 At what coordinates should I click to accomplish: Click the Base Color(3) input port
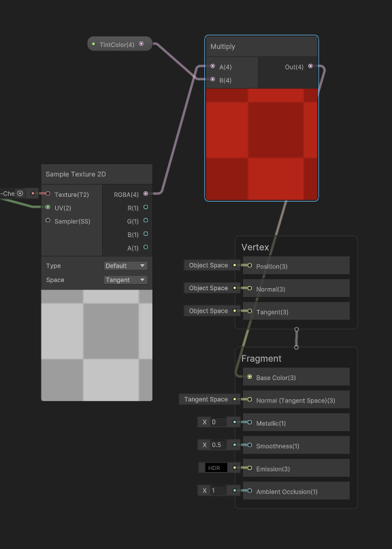[x=250, y=377]
